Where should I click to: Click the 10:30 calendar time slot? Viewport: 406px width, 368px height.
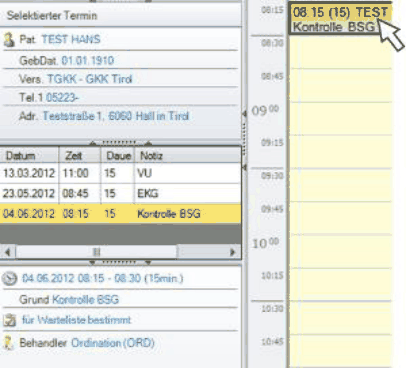pos(341,317)
